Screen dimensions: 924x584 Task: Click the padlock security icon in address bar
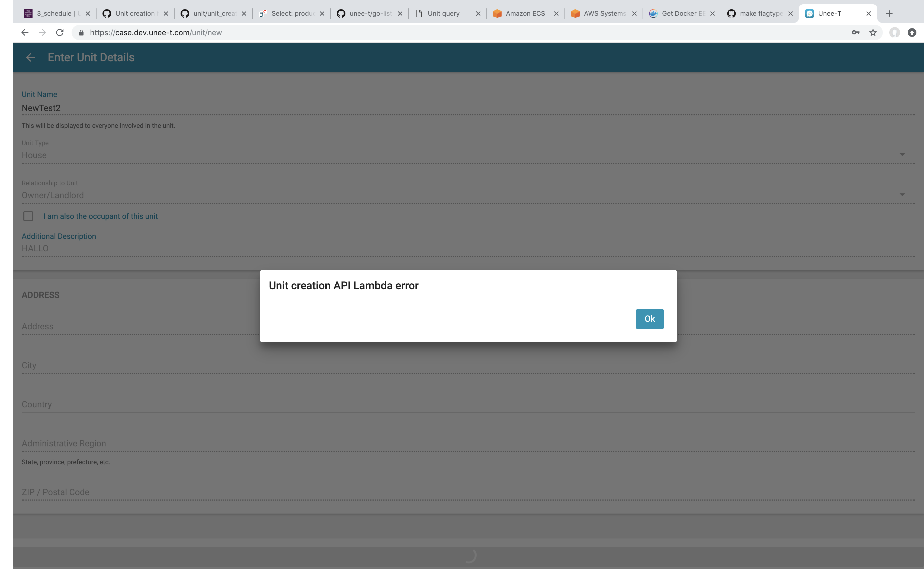point(81,32)
